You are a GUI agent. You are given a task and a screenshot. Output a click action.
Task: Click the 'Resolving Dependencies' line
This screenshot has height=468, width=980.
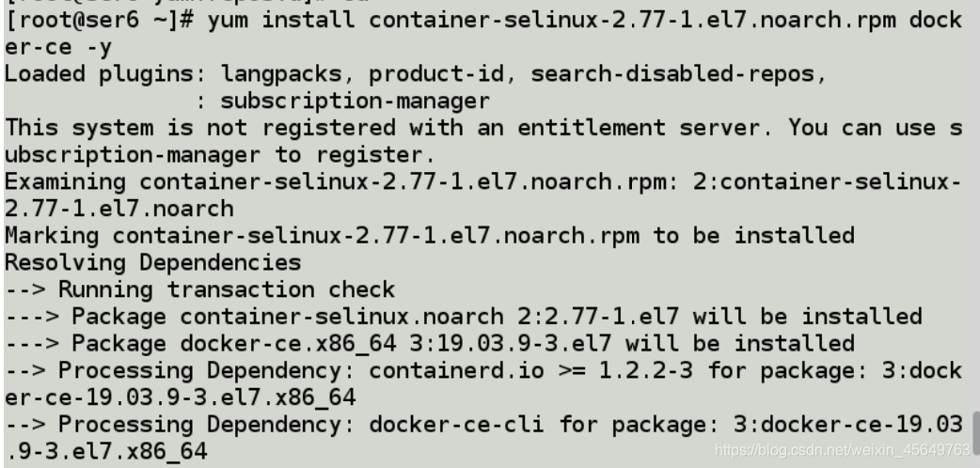coord(153,262)
